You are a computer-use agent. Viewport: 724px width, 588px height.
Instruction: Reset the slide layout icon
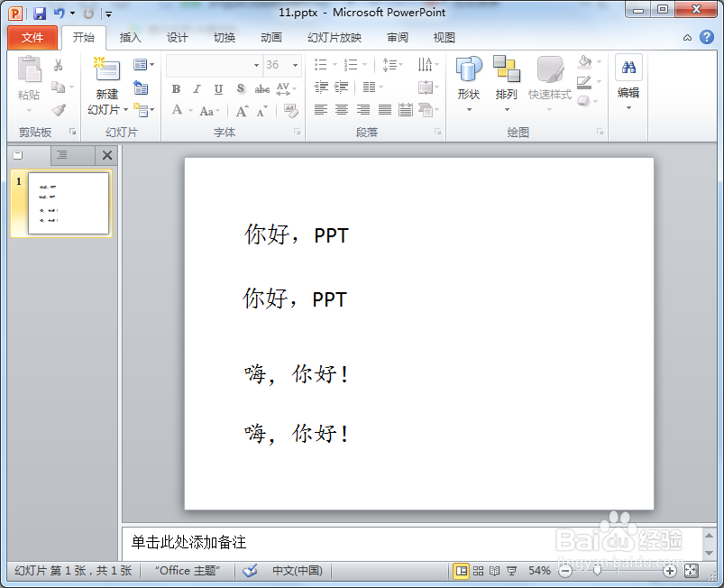point(141,87)
